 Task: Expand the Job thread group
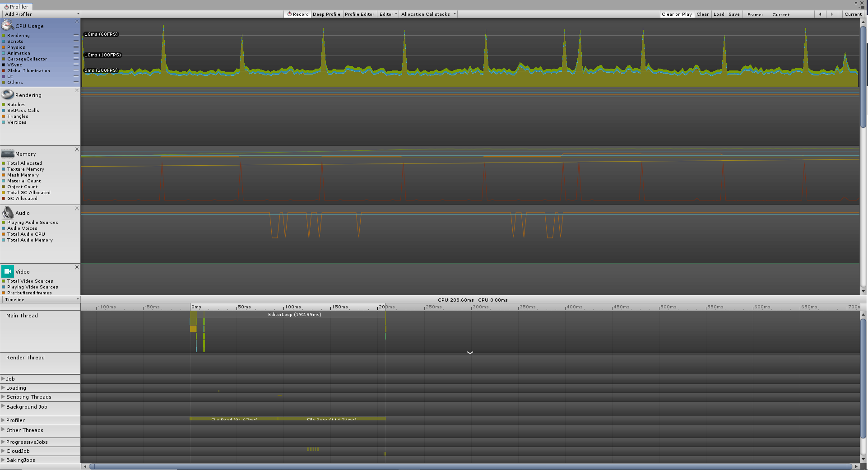(3, 379)
